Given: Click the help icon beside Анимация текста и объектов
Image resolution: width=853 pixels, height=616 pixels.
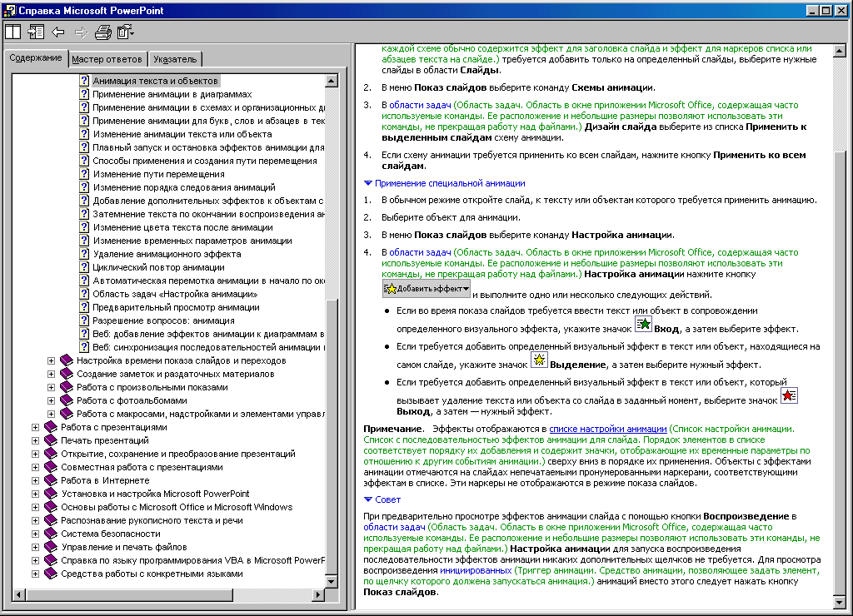Looking at the screenshot, I should [84, 81].
